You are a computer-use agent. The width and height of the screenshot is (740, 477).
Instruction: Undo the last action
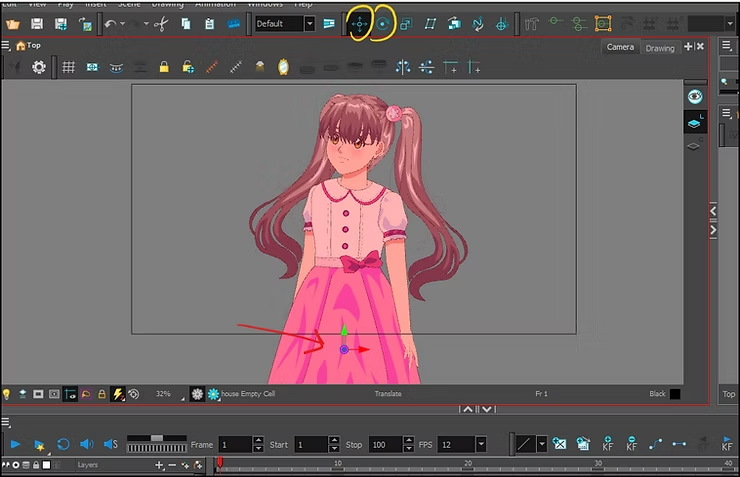coord(110,24)
